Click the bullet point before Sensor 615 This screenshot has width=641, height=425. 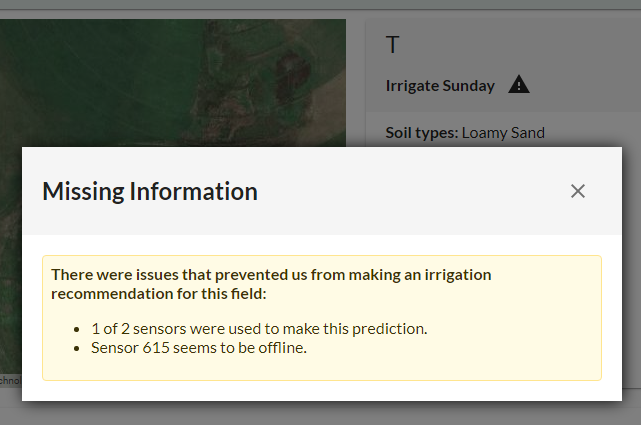[79, 349]
